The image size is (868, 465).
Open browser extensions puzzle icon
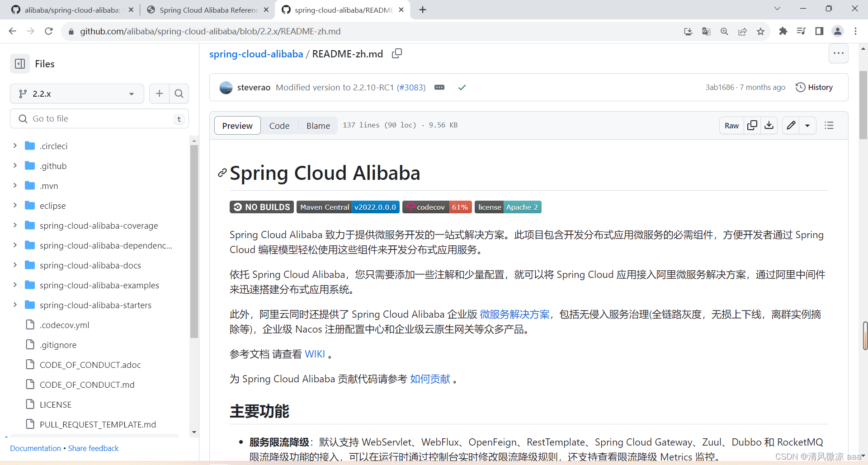click(x=783, y=31)
